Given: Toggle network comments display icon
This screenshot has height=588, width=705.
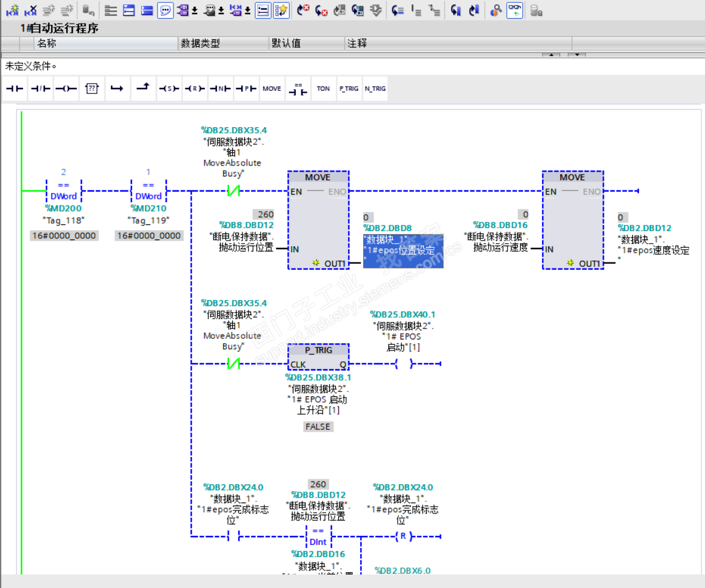Looking at the screenshot, I should 165,10.
